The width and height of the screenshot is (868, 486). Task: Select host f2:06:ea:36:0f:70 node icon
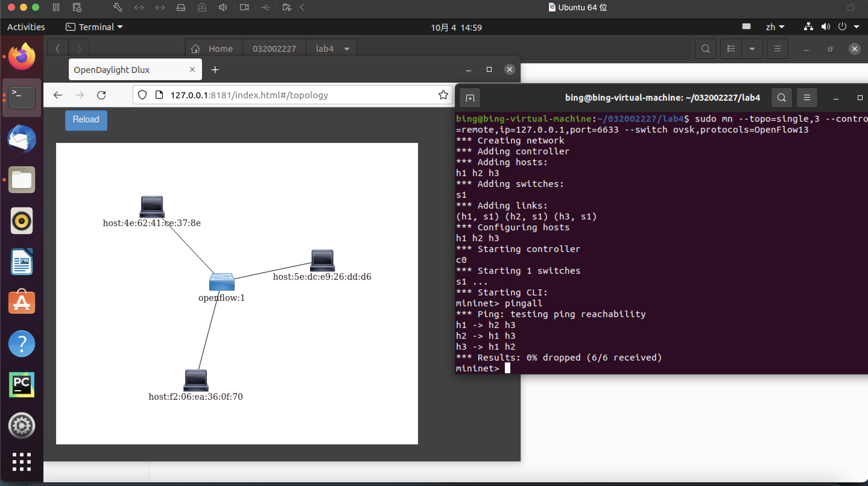(x=196, y=380)
